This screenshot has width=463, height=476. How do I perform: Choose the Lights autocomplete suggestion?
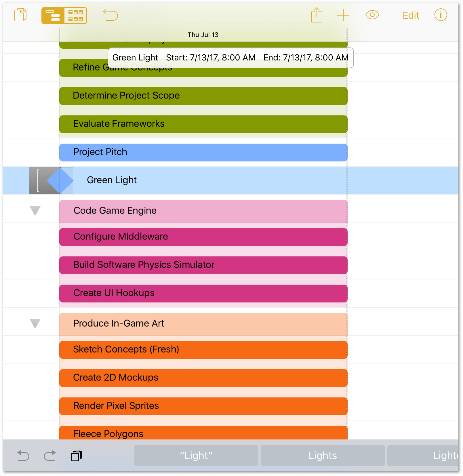coord(323,456)
